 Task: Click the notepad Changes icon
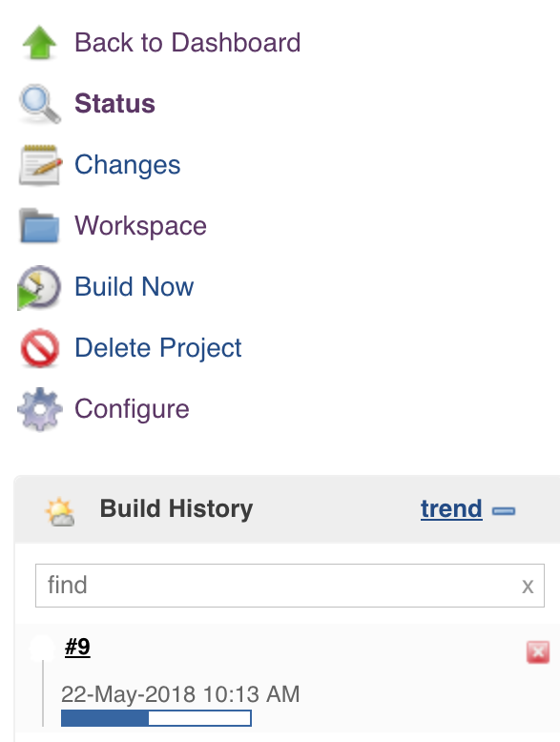40,165
